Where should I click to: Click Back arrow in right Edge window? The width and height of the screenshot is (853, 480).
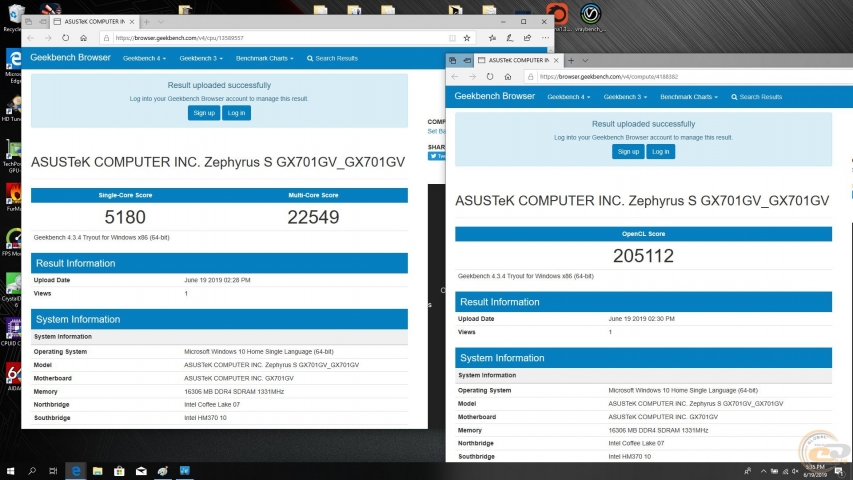pos(455,77)
